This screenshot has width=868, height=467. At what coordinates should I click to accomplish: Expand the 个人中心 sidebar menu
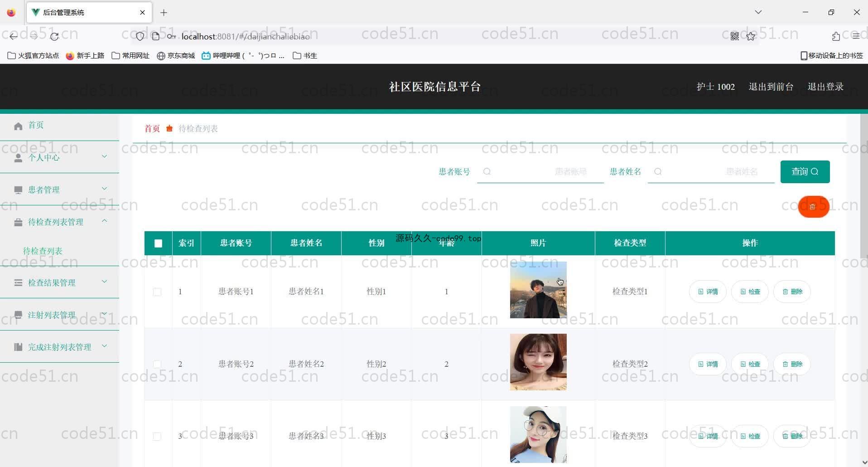pyautogui.click(x=59, y=157)
